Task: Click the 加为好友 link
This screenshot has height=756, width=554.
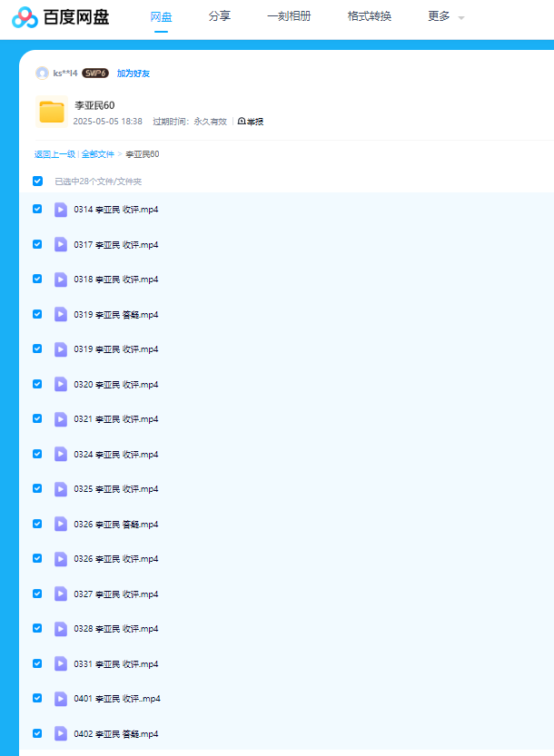Action: click(x=133, y=73)
